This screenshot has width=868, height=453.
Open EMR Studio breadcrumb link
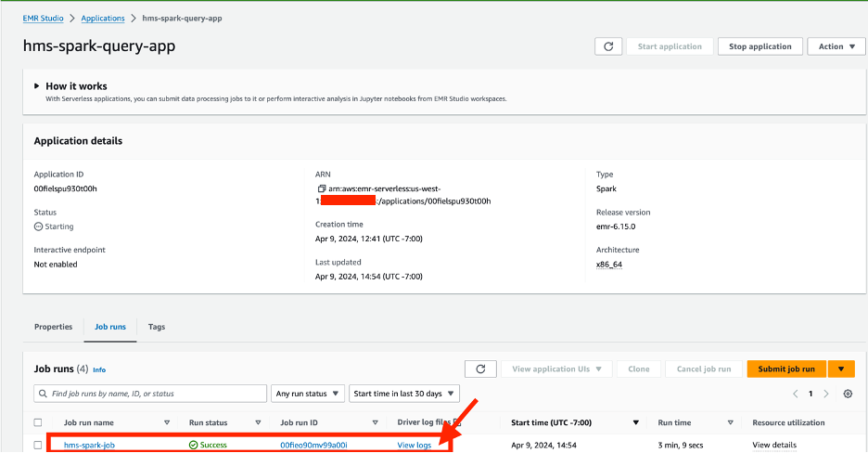pyautogui.click(x=44, y=19)
